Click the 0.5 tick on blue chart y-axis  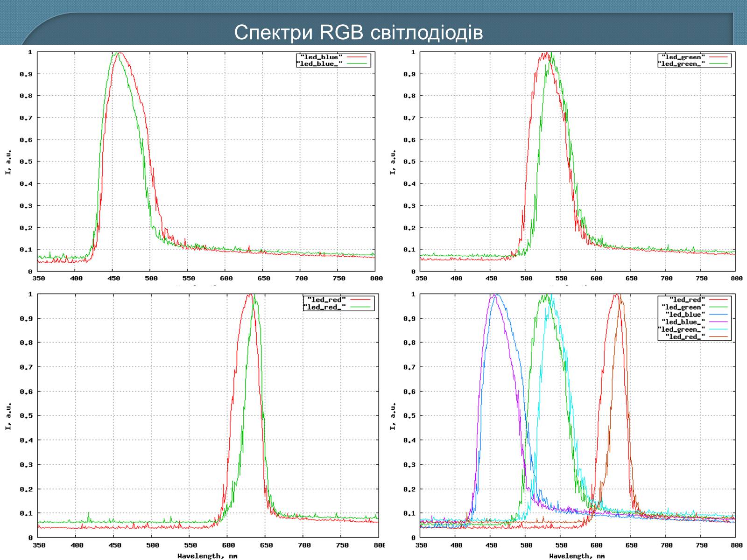(x=26, y=161)
